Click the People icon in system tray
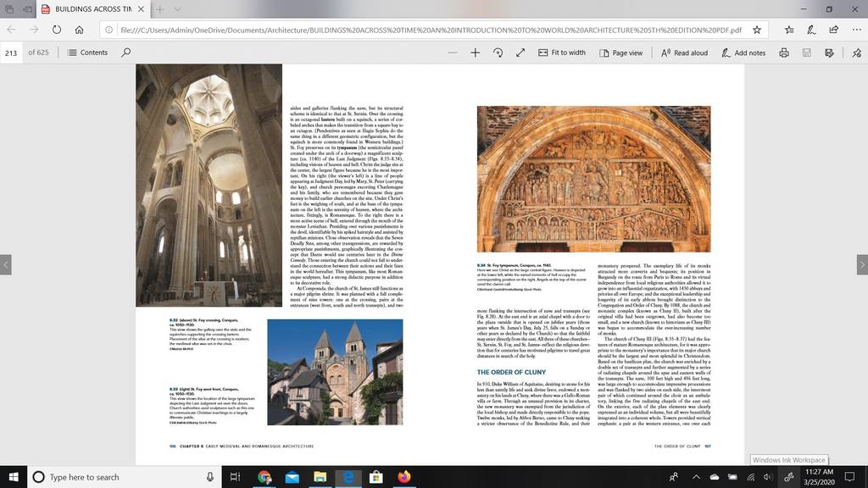This screenshot has height=488, width=868. [x=674, y=477]
